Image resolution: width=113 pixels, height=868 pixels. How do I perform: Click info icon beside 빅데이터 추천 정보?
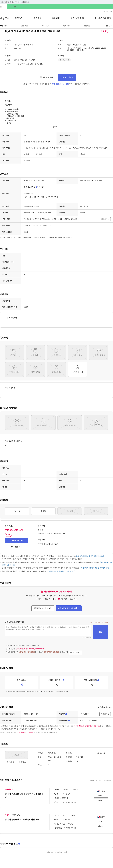[x=19, y=844]
